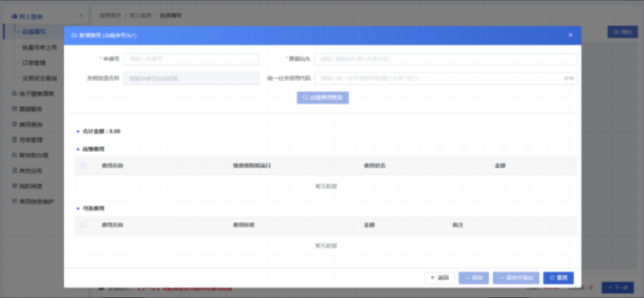
Task: Click the 网上缴费 cloud icon in sidebar
Action: (x=14, y=16)
